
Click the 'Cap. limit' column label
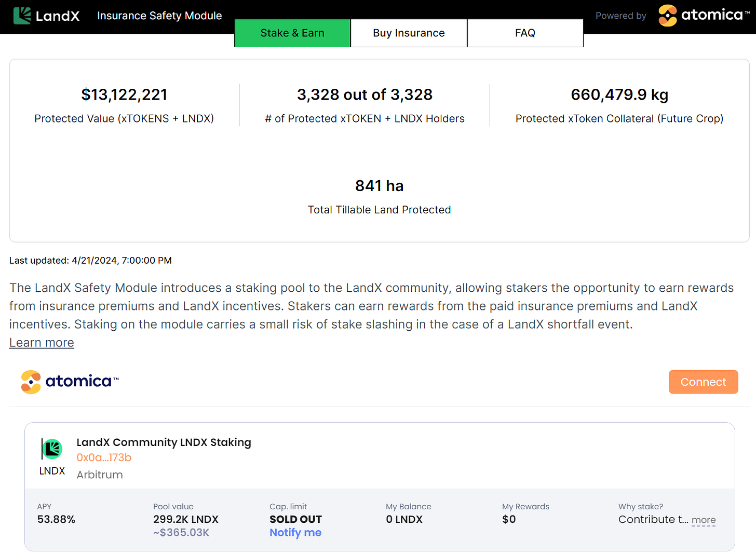(x=288, y=506)
